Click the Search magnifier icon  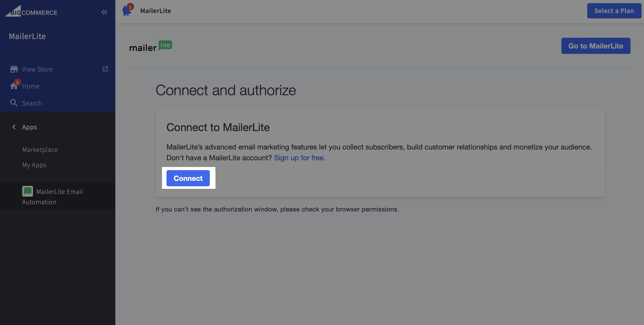14,103
